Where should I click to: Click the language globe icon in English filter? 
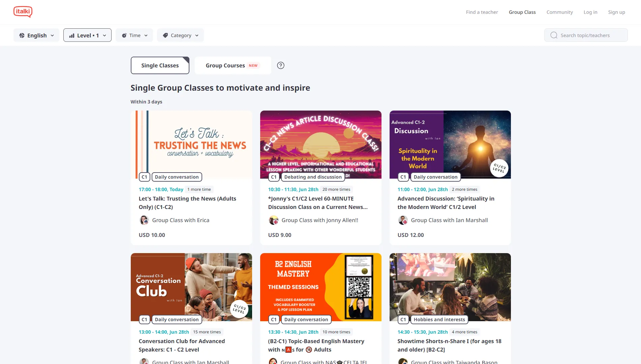pyautogui.click(x=22, y=35)
